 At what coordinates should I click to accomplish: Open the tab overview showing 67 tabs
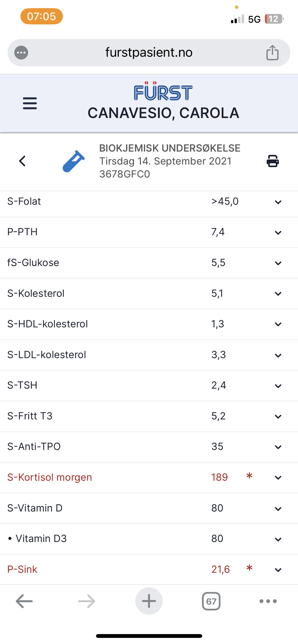(x=211, y=601)
